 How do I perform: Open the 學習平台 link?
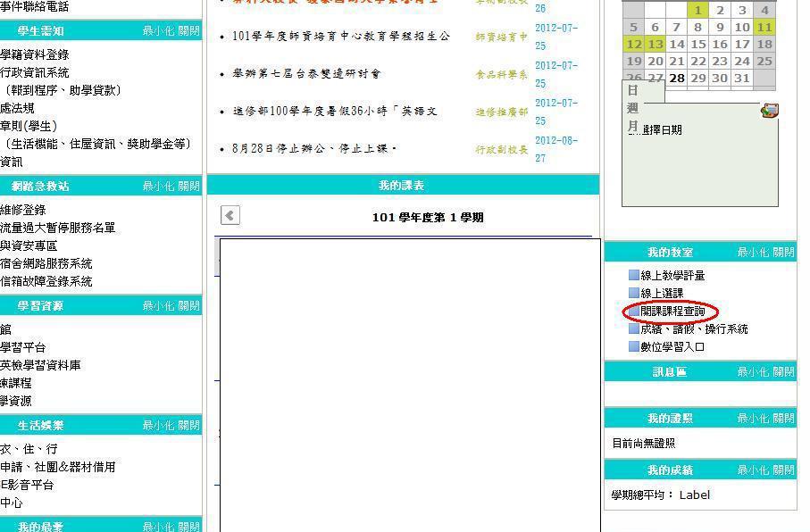(23, 347)
